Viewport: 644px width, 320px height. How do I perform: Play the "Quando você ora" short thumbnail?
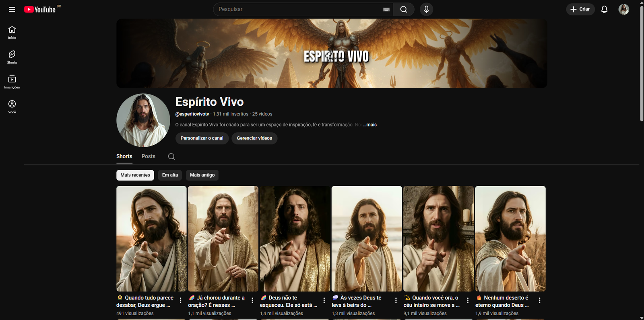tap(439, 239)
